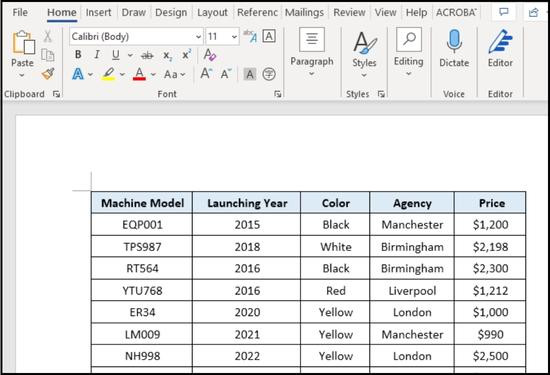Click the Share icon
The width and height of the screenshot is (550, 375).
(533, 13)
